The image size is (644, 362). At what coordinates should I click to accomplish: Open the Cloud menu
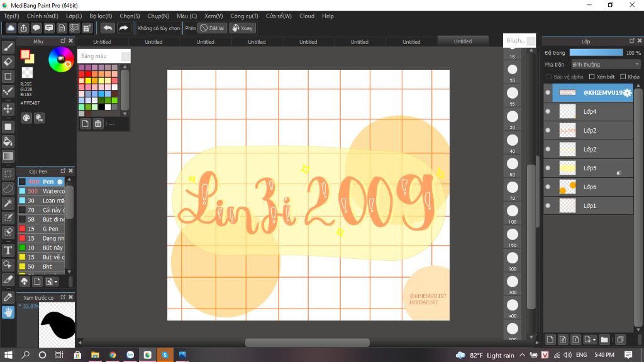coord(307,16)
